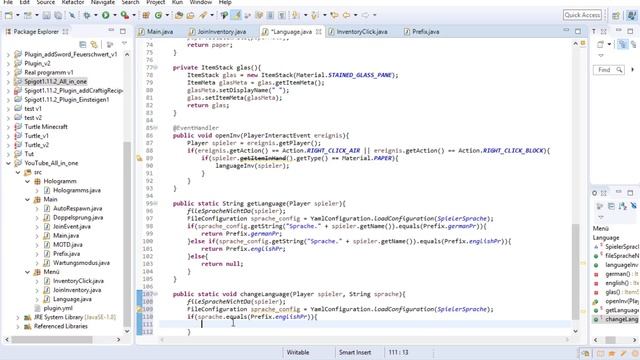Expand the JRE System Library node

(18, 317)
